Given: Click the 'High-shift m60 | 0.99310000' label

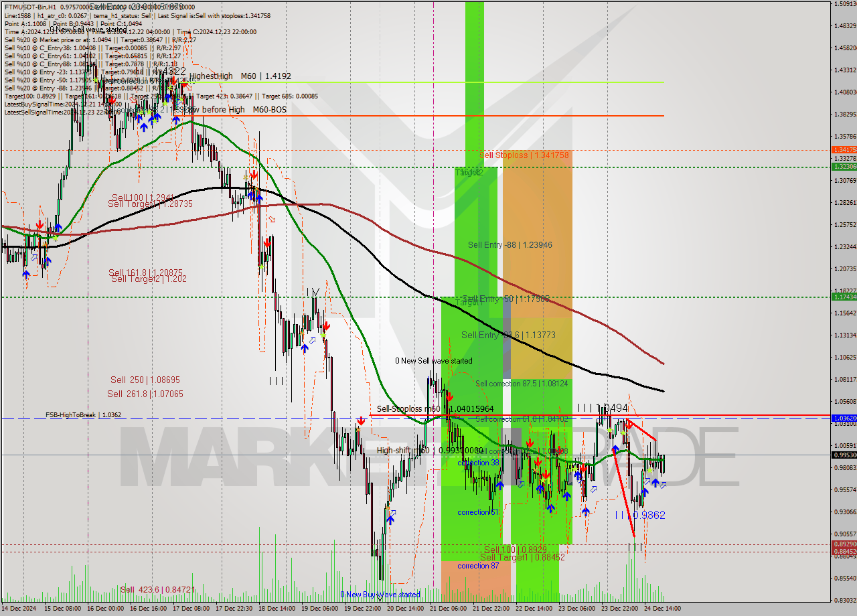Looking at the screenshot, I should [430, 451].
